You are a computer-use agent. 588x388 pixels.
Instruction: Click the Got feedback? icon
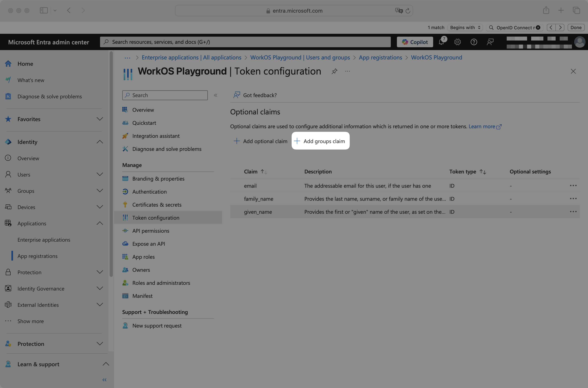pyautogui.click(x=237, y=95)
